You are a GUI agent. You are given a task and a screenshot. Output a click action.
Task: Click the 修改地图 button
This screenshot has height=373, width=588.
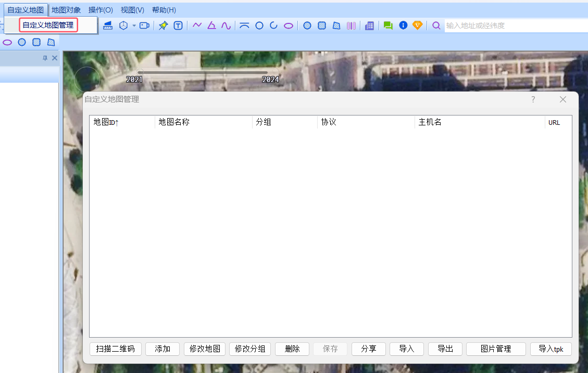tap(205, 349)
